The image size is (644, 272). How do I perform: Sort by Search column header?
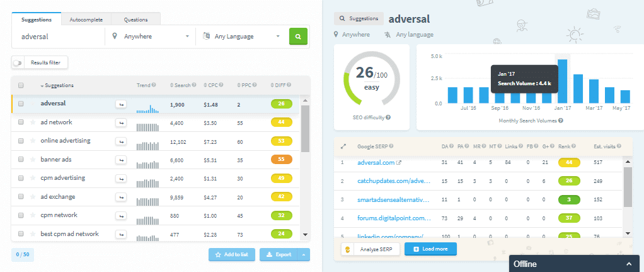point(180,85)
